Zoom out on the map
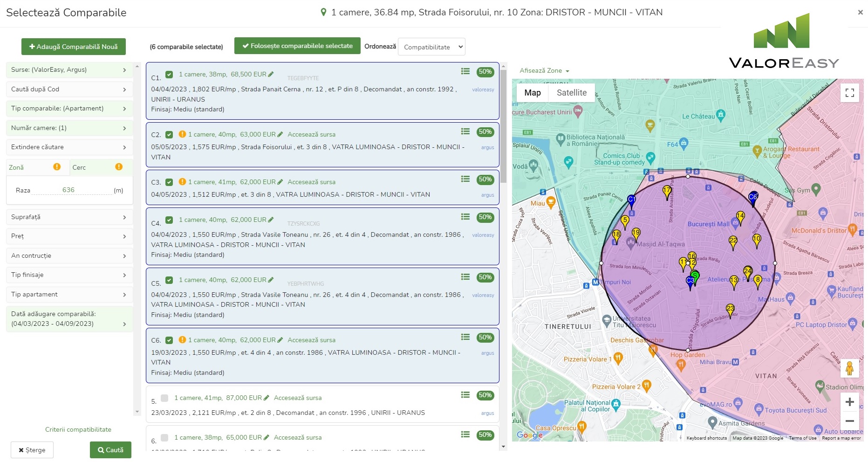 849,421
